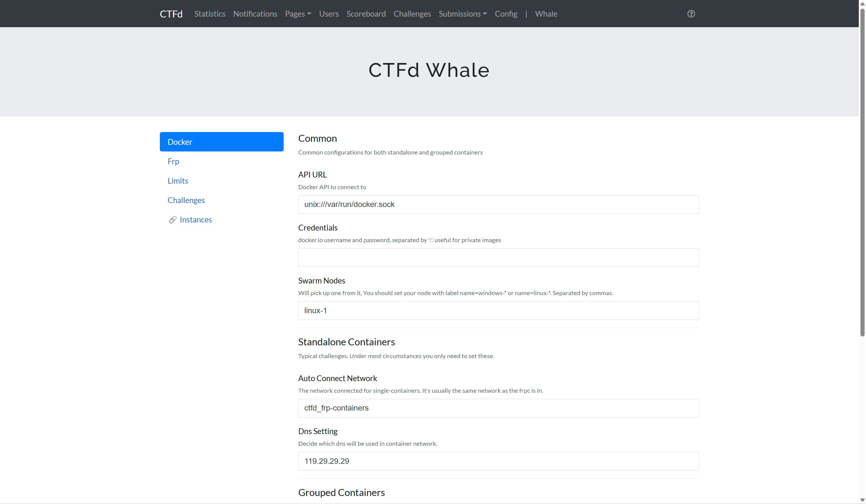This screenshot has height=504, width=866.
Task: View the Scoreboard page
Action: 366,14
